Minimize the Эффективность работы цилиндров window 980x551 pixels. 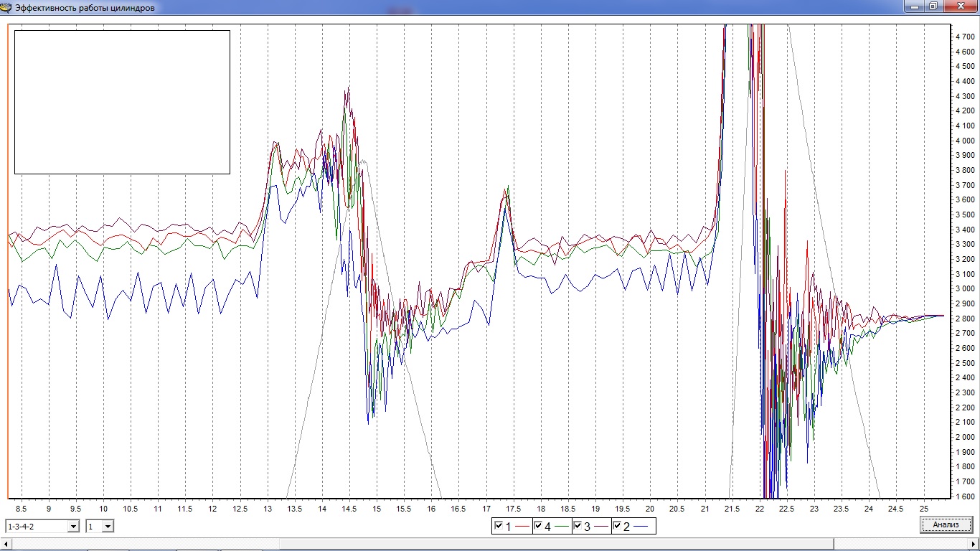pyautogui.click(x=913, y=6)
